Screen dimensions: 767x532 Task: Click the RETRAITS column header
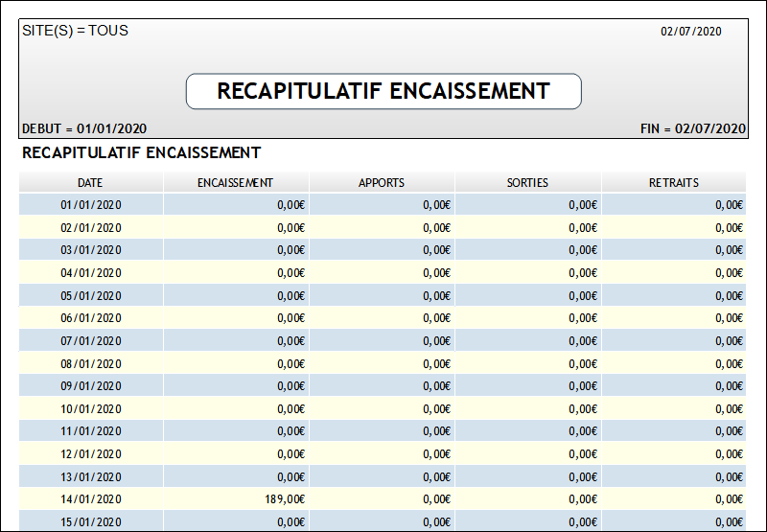tap(673, 182)
